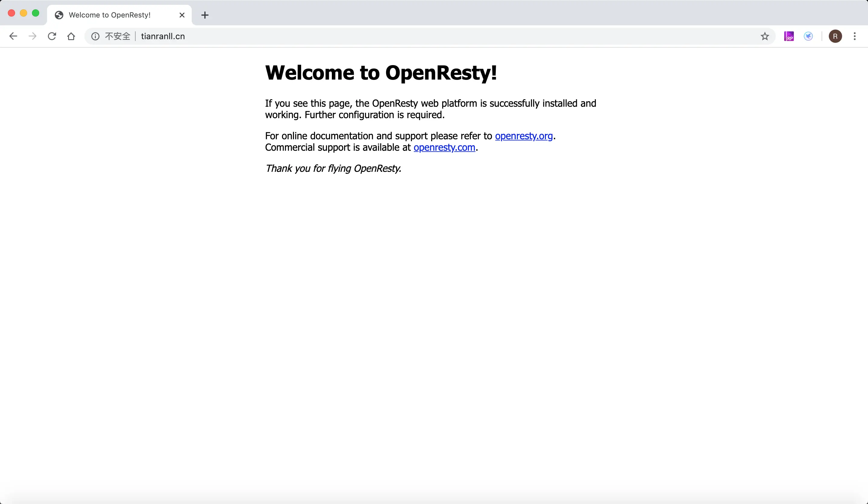Open the Axure RP extension

coord(789,36)
